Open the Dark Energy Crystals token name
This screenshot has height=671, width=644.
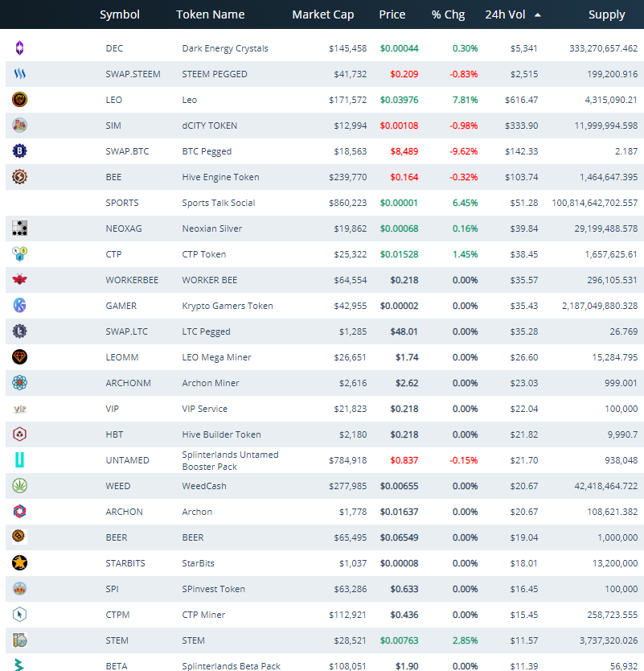pos(225,48)
